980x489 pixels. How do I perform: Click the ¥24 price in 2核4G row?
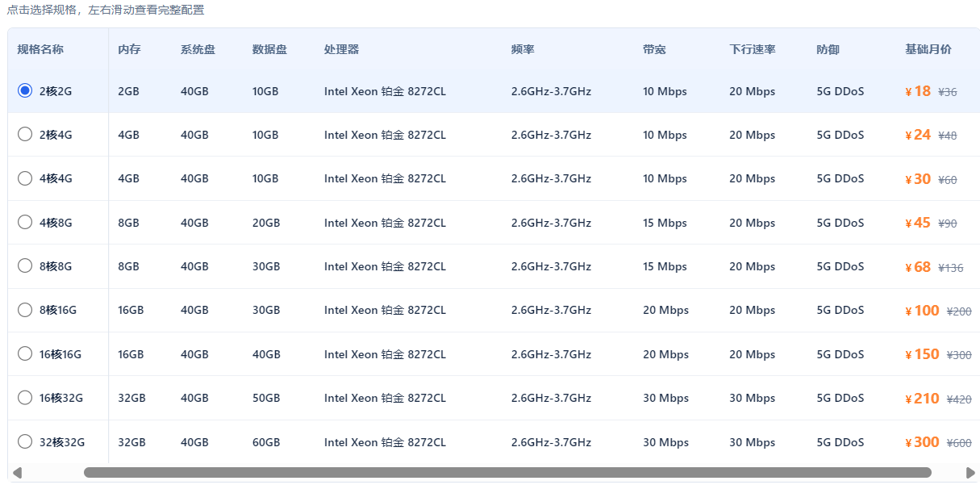coord(918,135)
